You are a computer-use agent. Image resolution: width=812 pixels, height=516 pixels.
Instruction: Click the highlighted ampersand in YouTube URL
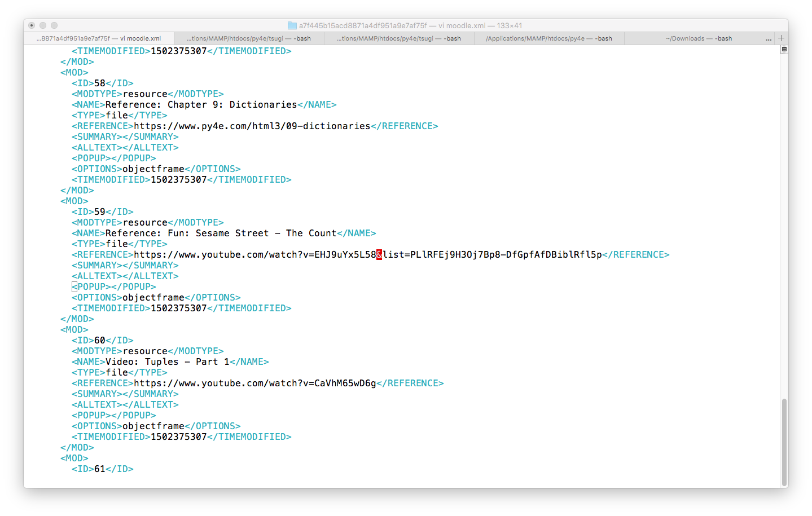379,255
